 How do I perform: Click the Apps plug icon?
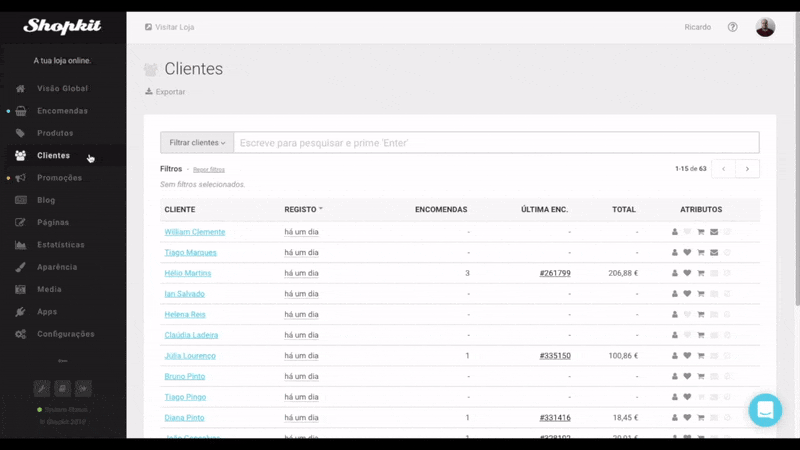coord(20,312)
